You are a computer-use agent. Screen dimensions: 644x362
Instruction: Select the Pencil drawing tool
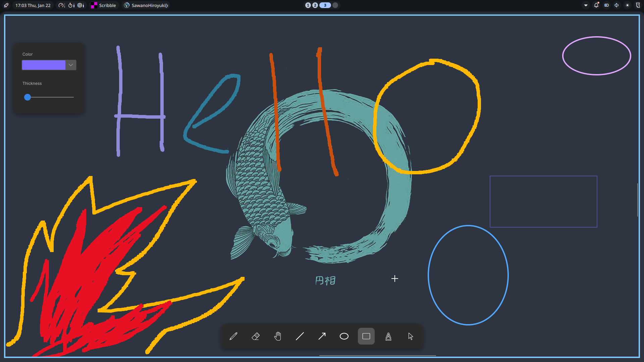coord(233,336)
